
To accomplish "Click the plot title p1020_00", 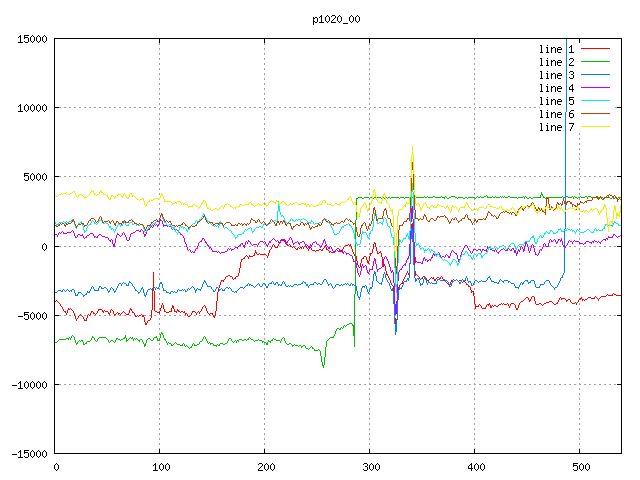I will [336, 18].
